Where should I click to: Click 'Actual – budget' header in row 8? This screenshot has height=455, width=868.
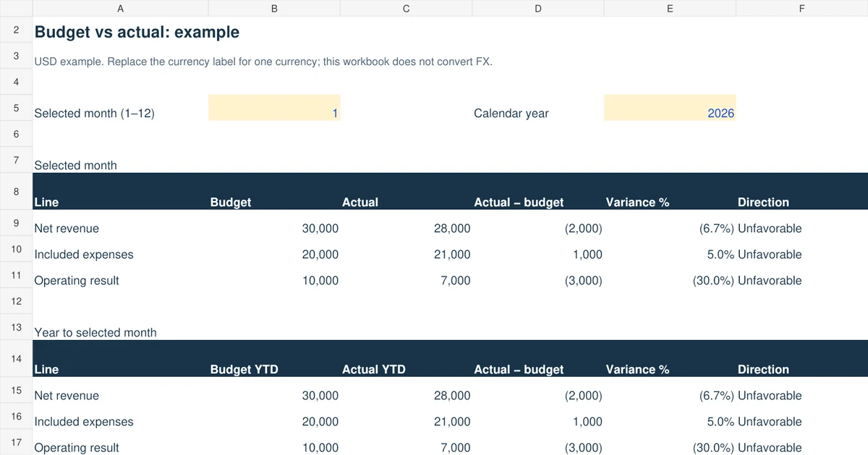519,203
